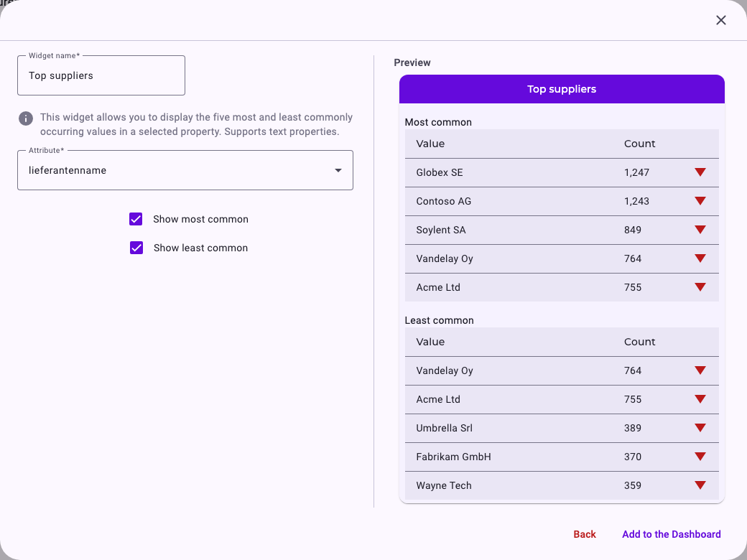The height and width of the screenshot is (560, 747).
Task: Click the Least common Vandelay Oy red triangle
Action: point(700,370)
